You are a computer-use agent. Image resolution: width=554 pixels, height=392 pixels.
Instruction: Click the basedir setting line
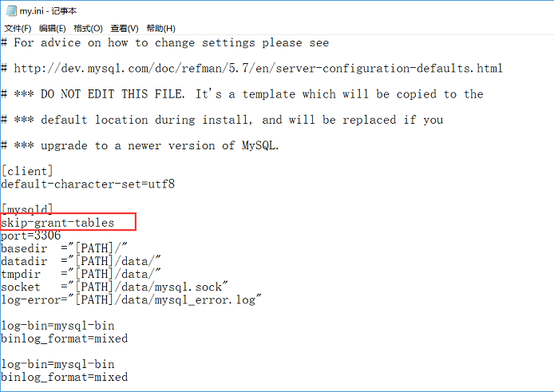point(64,248)
